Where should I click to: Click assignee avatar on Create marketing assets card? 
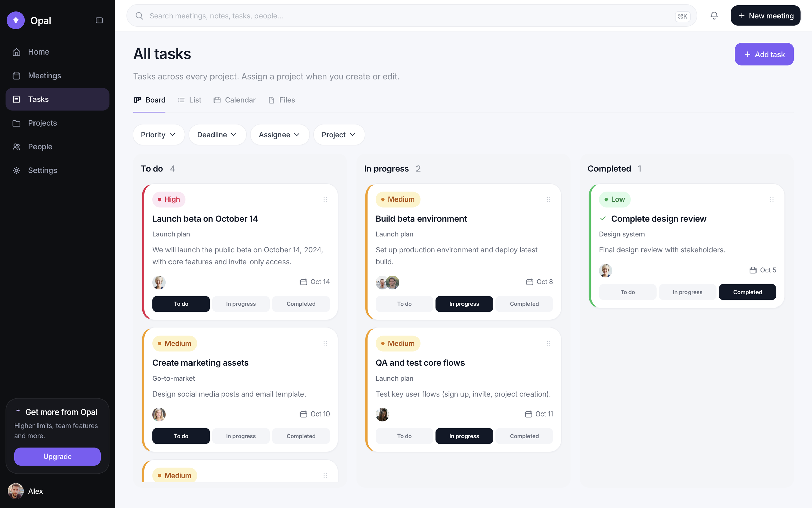click(159, 414)
